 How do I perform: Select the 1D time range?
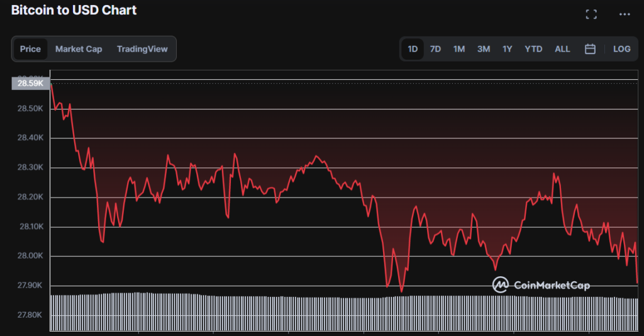(413, 49)
